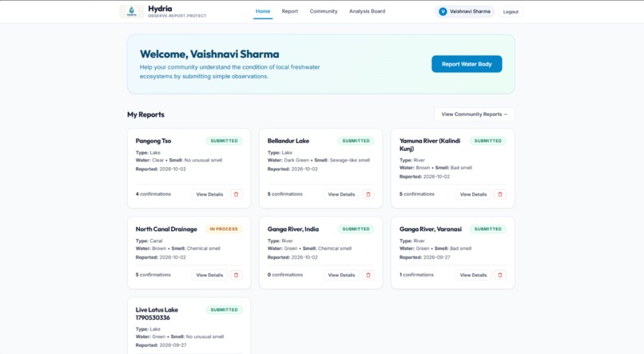
Task: Open View Community Reports link
Action: click(475, 114)
